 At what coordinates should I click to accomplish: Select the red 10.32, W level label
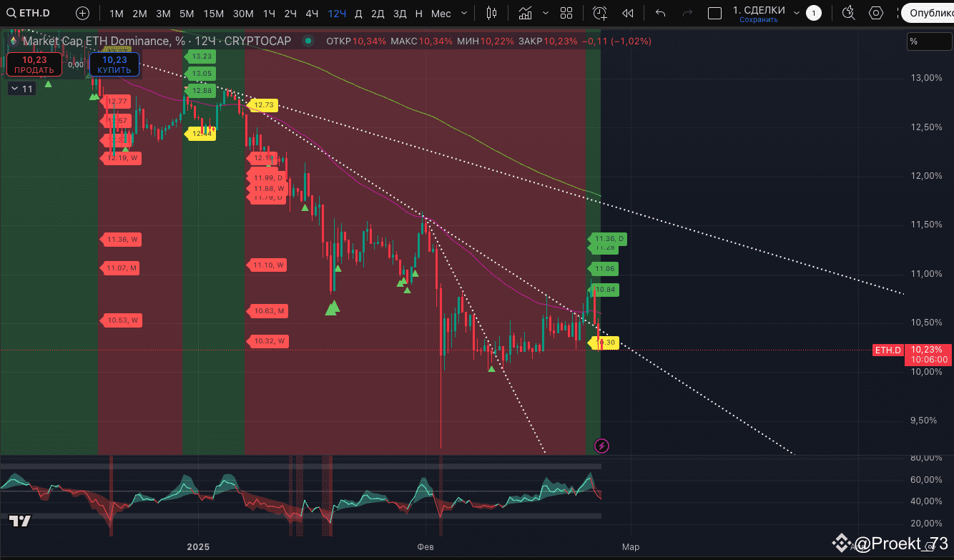click(x=268, y=341)
